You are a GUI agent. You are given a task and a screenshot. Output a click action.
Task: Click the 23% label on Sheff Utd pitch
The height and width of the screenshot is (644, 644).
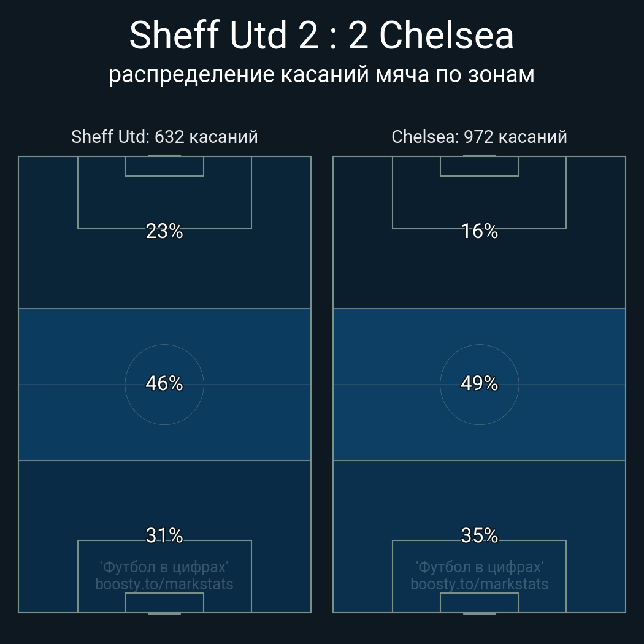pos(164,231)
